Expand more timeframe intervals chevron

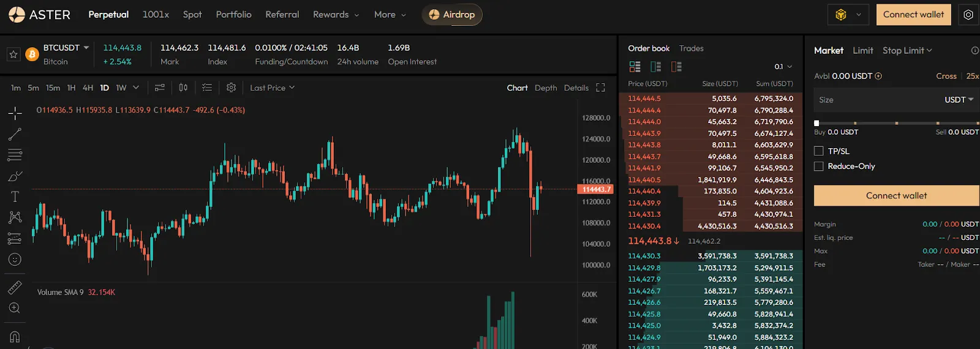[136, 88]
